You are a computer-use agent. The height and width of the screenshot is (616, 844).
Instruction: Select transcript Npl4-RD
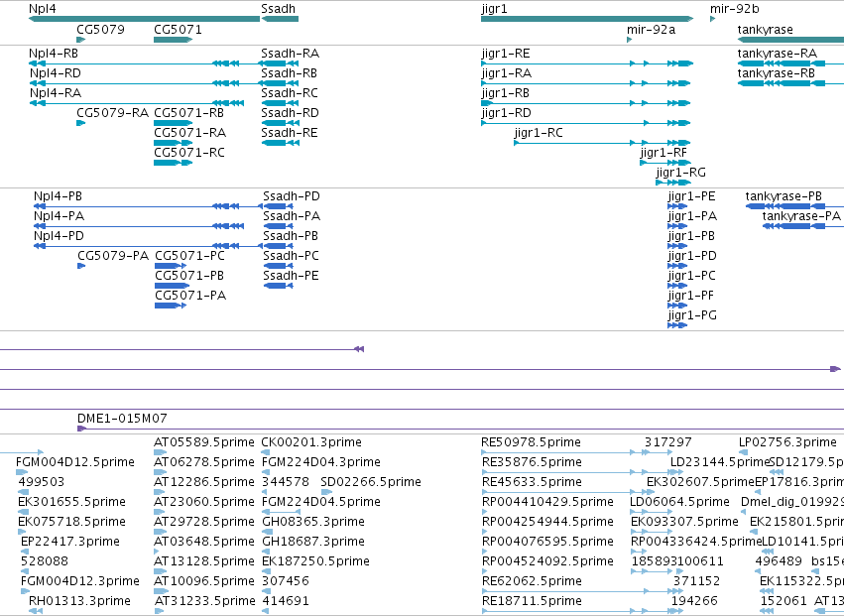point(144,83)
